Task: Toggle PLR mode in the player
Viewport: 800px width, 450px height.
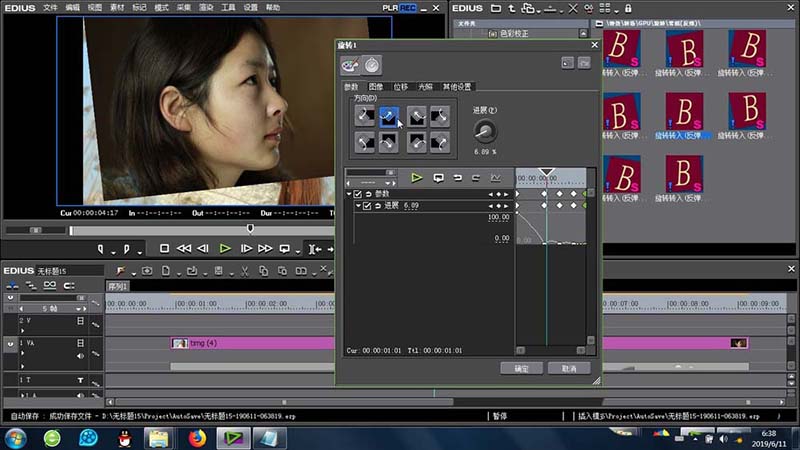Action: (390, 8)
